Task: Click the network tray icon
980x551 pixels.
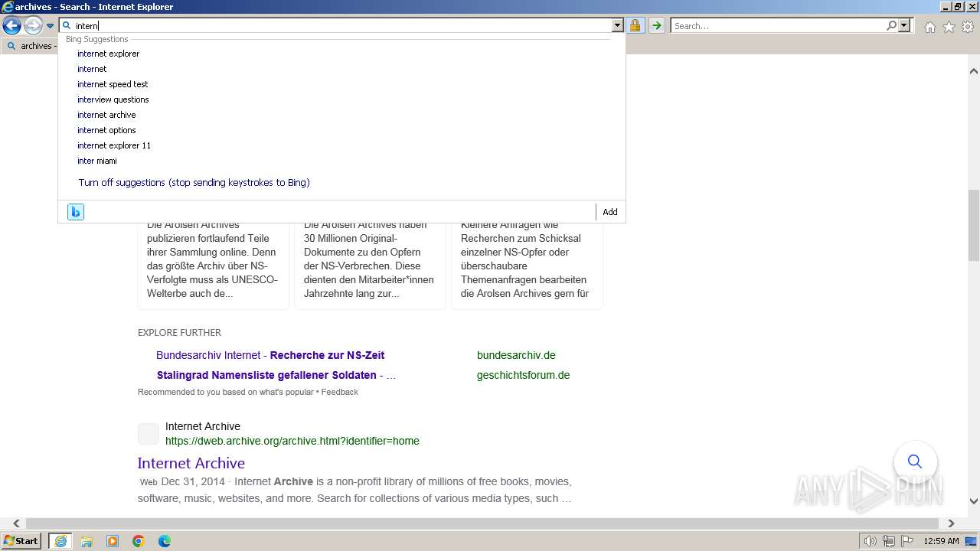Action: click(x=889, y=541)
